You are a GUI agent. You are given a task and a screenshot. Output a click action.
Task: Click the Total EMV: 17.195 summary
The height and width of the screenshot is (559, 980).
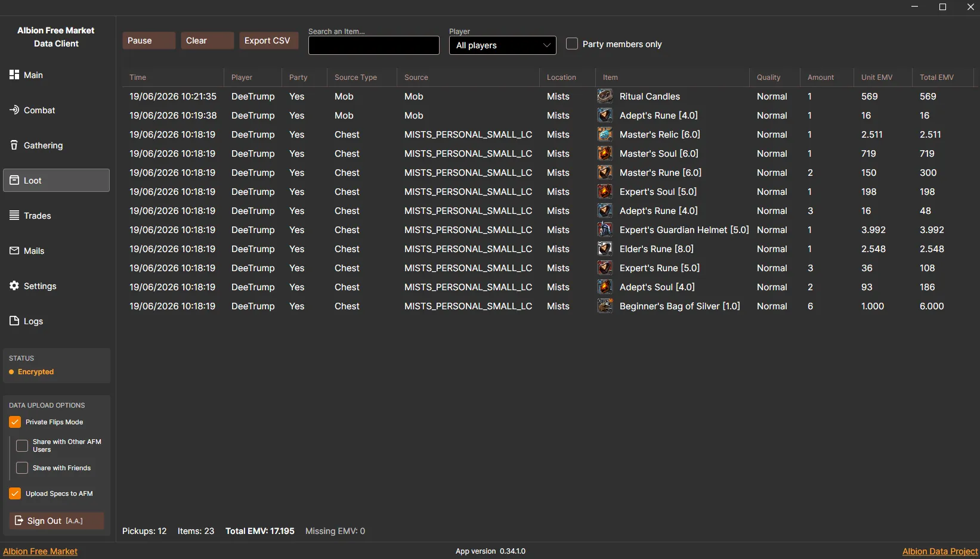tap(260, 531)
